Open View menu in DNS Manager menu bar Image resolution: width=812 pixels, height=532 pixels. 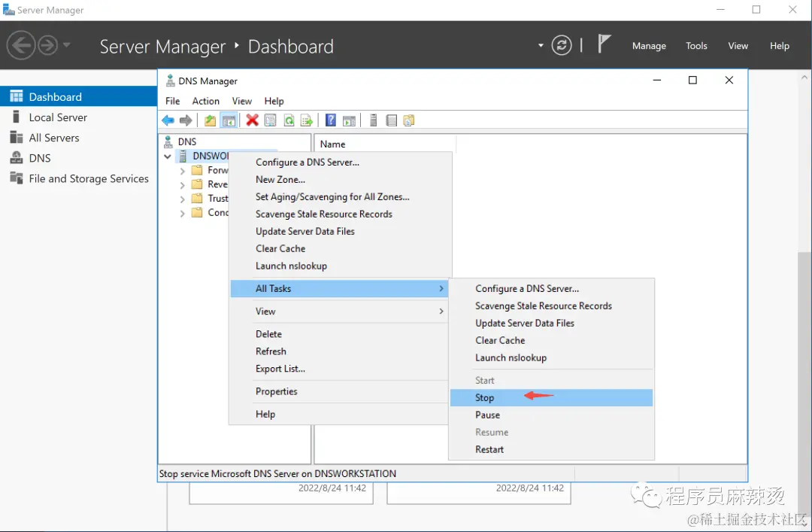tap(242, 101)
